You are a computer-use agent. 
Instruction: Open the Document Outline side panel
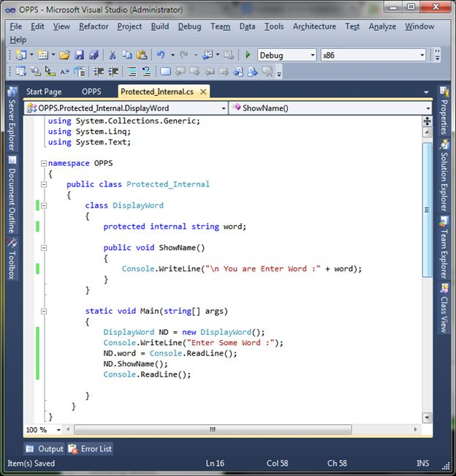click(x=12, y=195)
